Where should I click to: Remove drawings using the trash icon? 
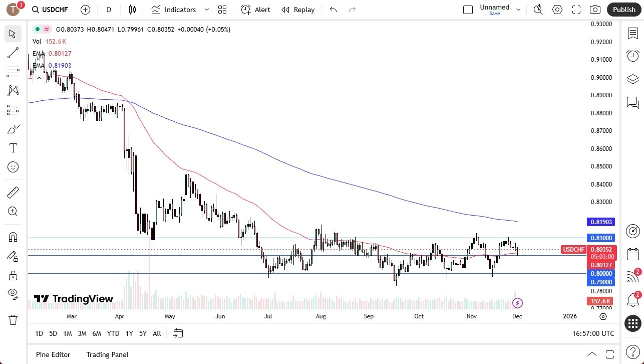[13, 319]
